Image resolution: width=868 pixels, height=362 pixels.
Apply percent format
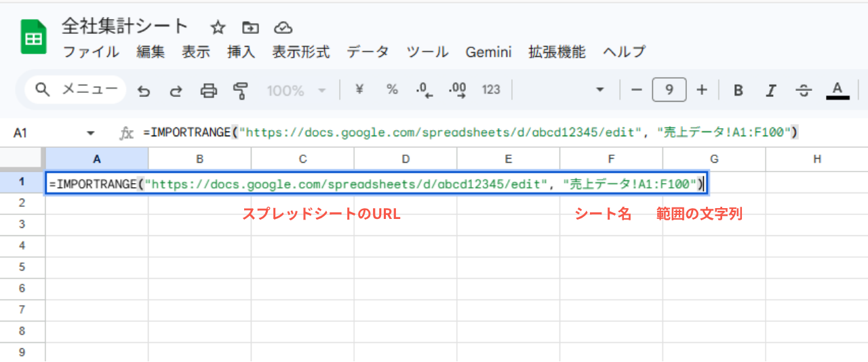392,89
